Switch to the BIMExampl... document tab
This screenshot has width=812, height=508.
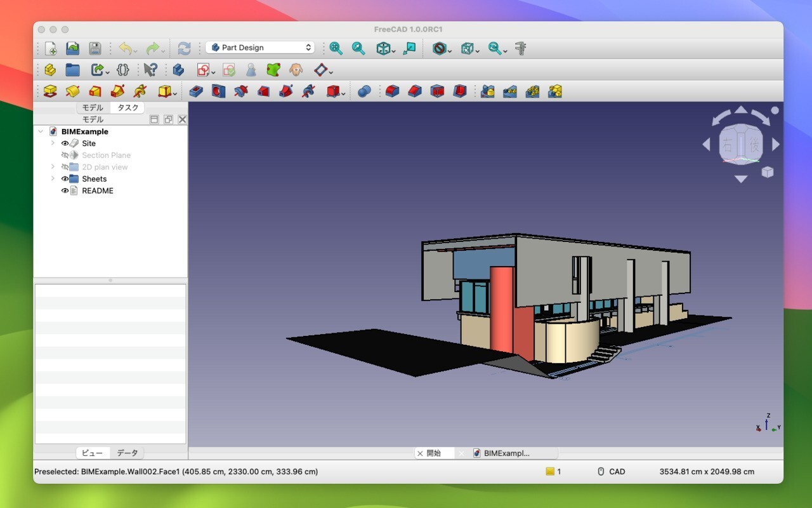pos(507,453)
